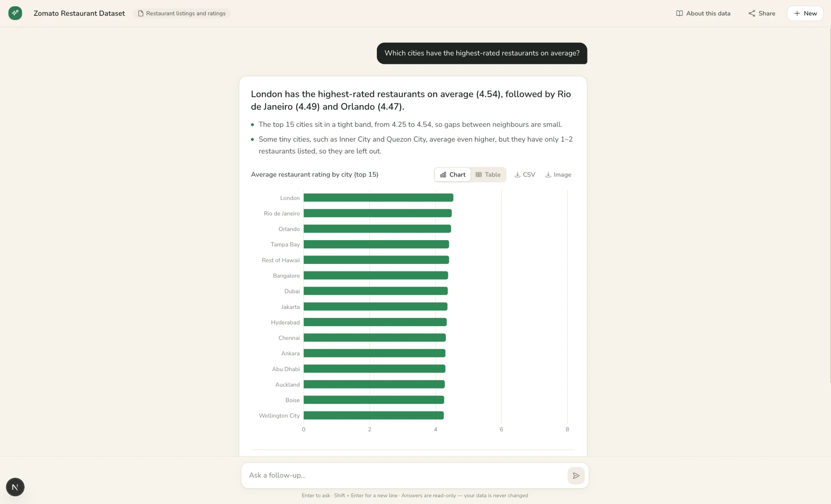Open About this data
This screenshot has height=504, width=831.
(x=703, y=13)
